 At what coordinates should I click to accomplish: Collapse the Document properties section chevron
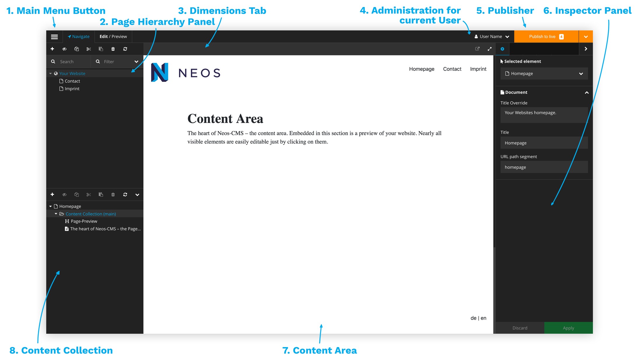point(586,92)
